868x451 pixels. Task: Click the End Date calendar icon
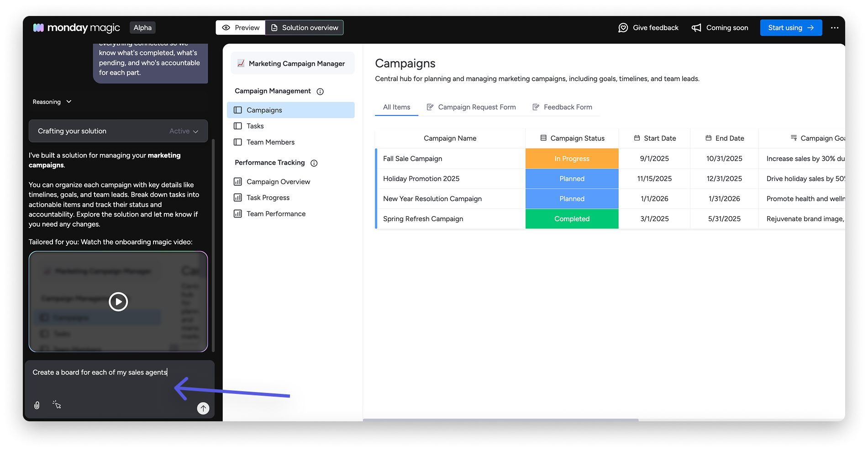click(709, 138)
